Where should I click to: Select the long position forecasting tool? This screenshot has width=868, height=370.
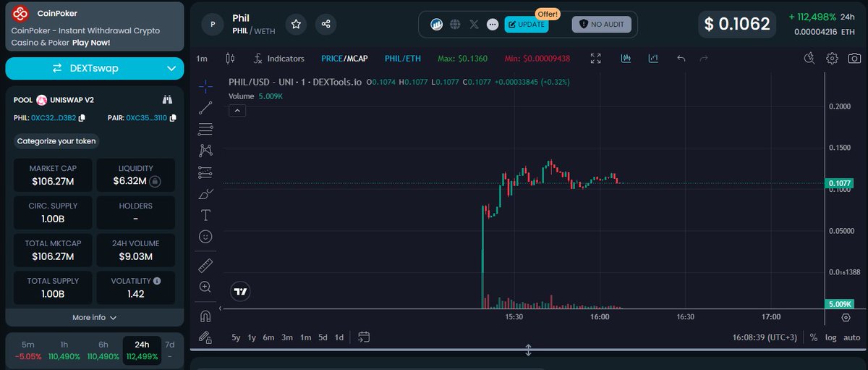205,172
